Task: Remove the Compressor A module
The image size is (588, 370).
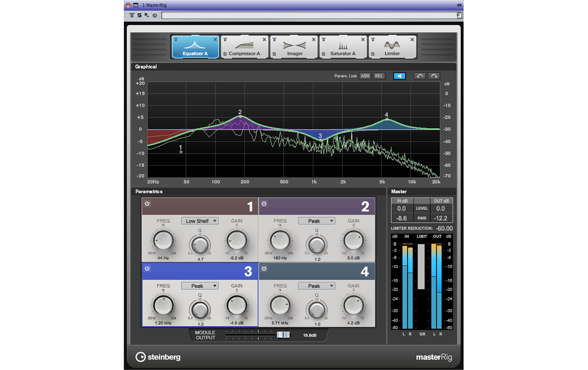Action: (x=264, y=40)
